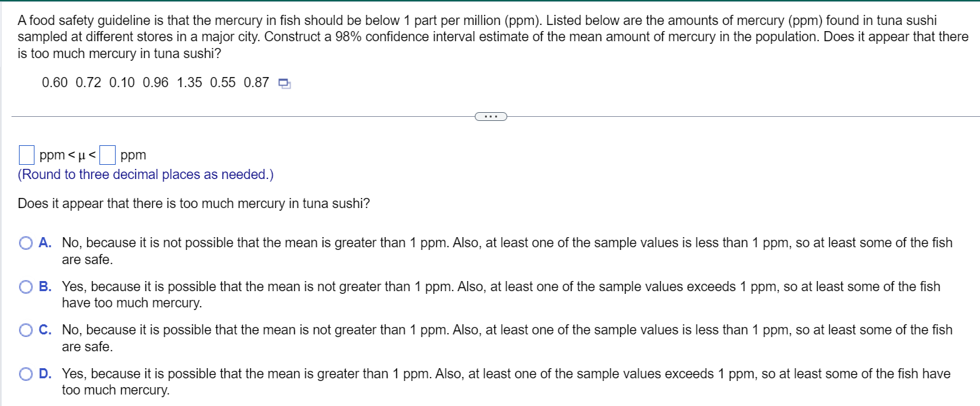Click the sample value 0.60

coord(55,83)
